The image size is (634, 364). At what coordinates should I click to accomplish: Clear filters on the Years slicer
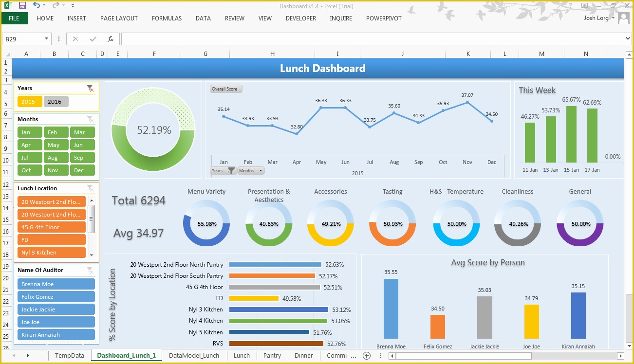click(x=90, y=89)
